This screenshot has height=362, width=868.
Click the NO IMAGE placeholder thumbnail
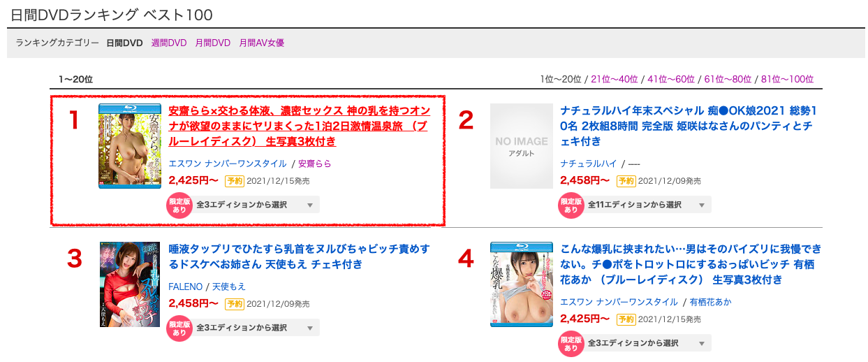pos(522,146)
